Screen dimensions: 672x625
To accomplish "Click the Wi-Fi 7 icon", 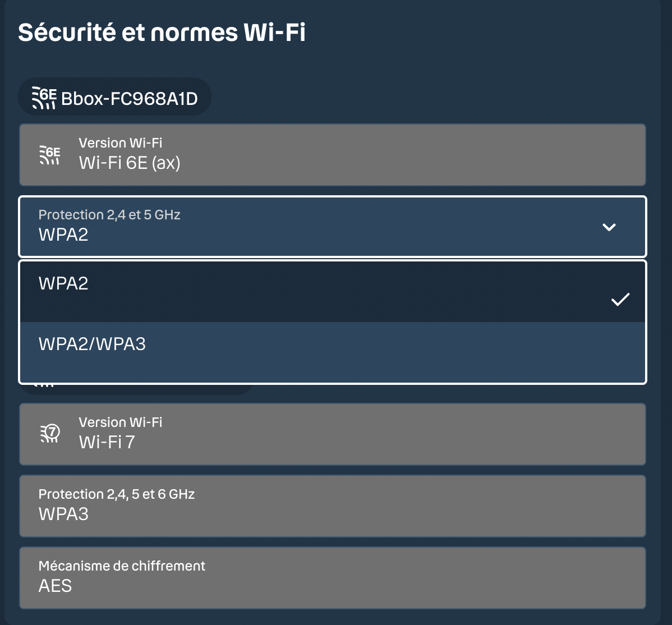I will (50, 434).
